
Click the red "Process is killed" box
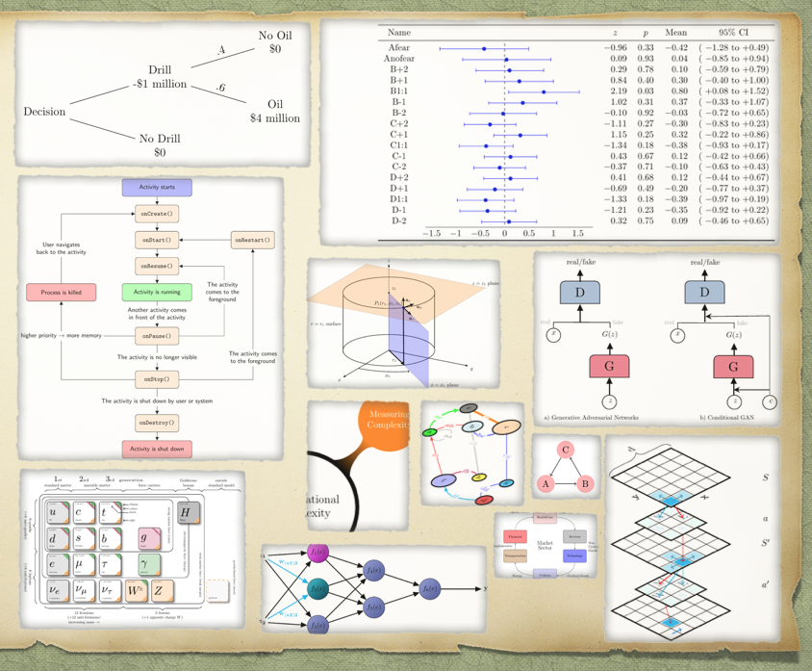62,293
